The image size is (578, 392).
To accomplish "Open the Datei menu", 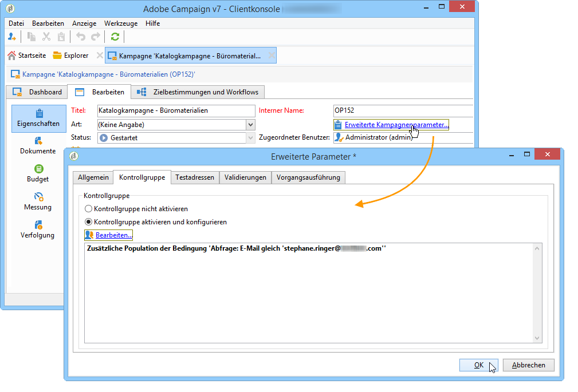I will (x=16, y=23).
